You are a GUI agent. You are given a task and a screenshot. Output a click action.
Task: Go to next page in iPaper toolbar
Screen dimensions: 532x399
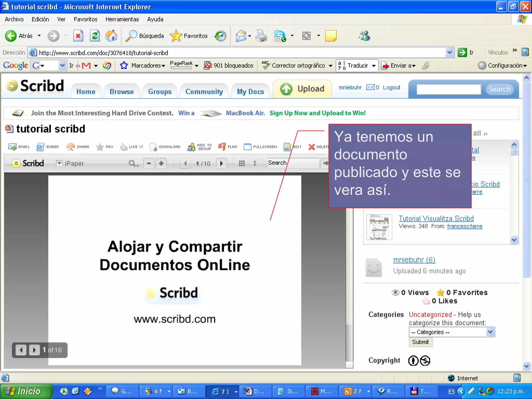(222, 163)
